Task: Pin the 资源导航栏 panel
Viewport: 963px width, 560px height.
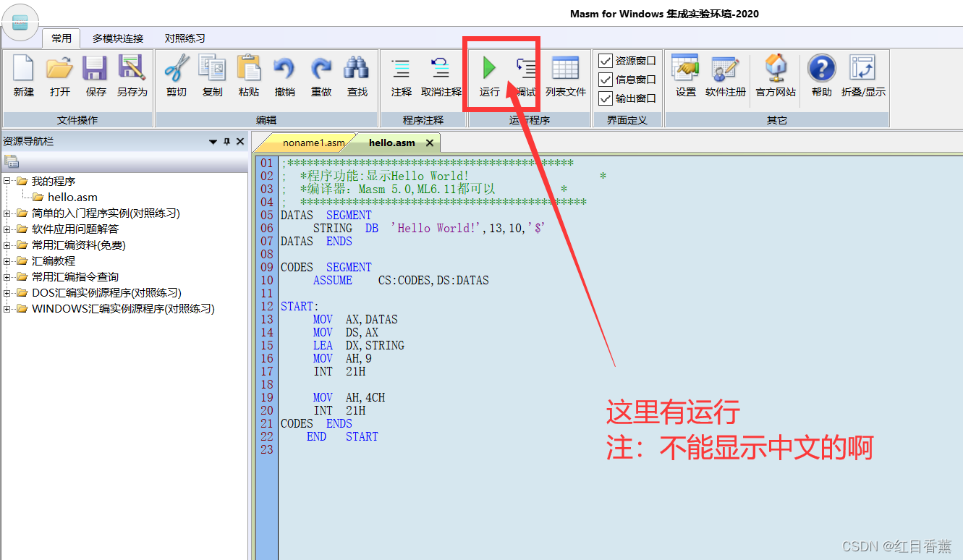Action: 227,142
